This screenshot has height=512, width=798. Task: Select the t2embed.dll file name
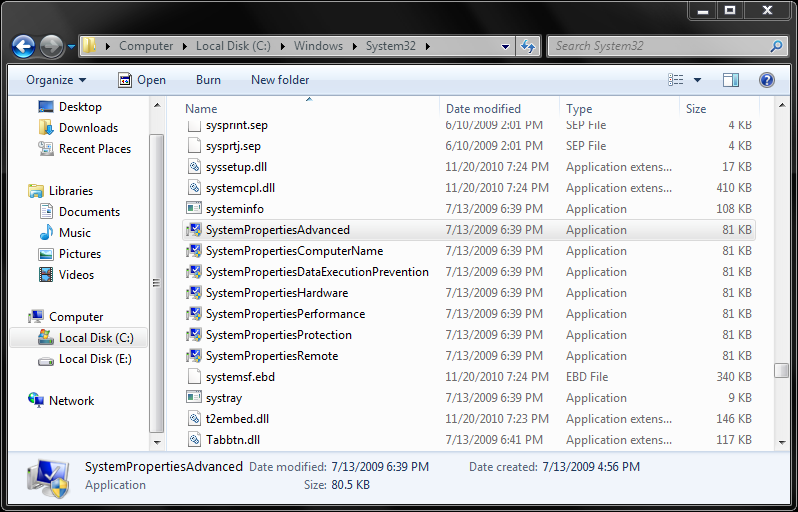click(x=237, y=419)
